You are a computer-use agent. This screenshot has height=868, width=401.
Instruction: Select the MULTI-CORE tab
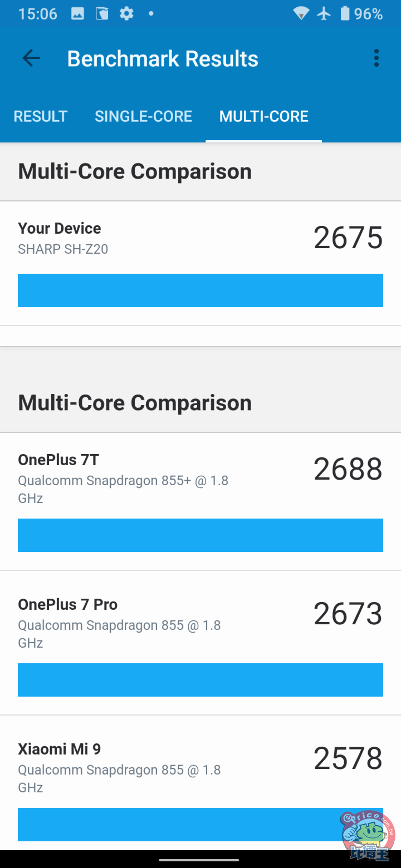(x=263, y=116)
